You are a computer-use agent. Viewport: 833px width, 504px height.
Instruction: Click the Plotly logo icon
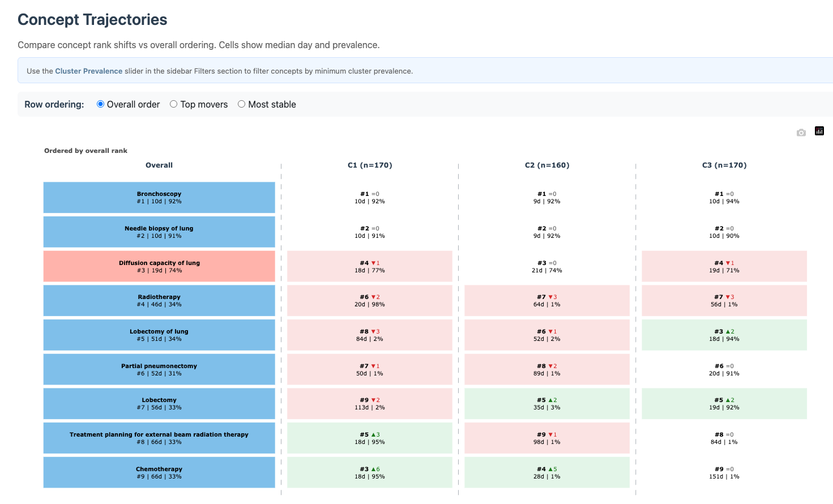(819, 131)
